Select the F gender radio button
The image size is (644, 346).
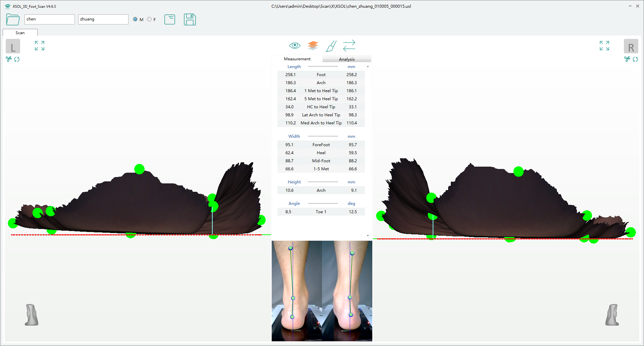click(x=149, y=19)
